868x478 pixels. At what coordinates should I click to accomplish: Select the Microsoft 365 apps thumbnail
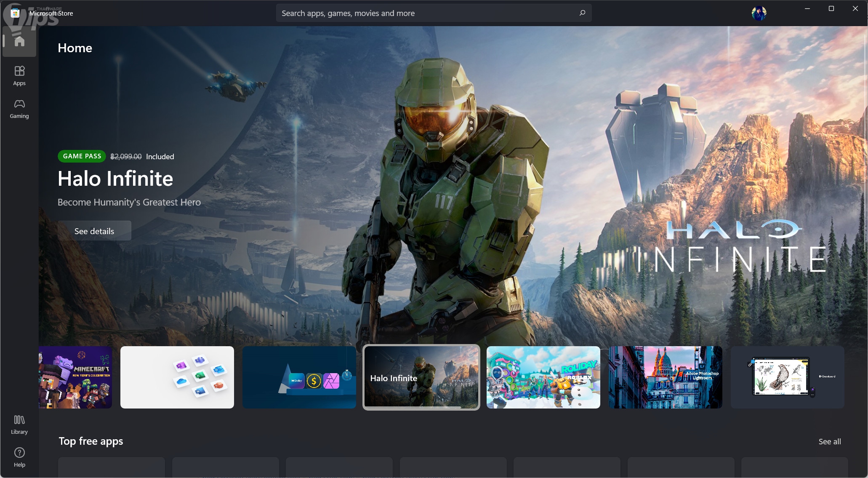(x=177, y=377)
